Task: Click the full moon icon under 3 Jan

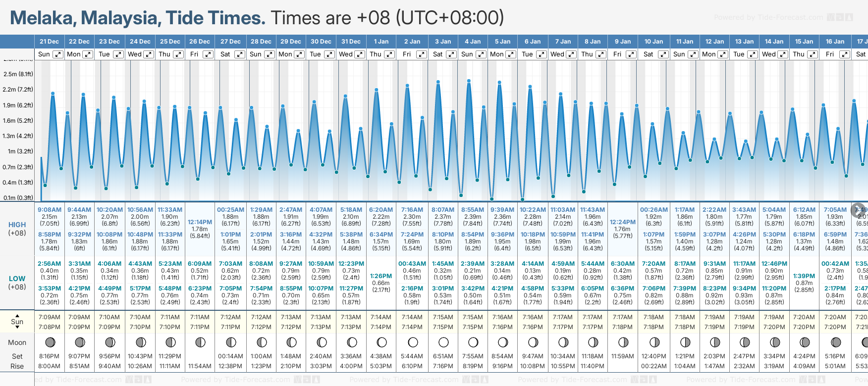Action: pyautogui.click(x=443, y=342)
